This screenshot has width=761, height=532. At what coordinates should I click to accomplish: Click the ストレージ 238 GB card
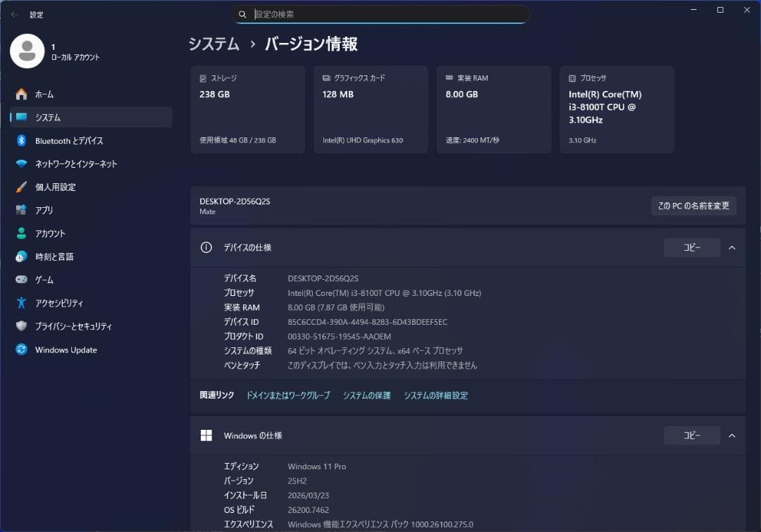click(x=247, y=110)
